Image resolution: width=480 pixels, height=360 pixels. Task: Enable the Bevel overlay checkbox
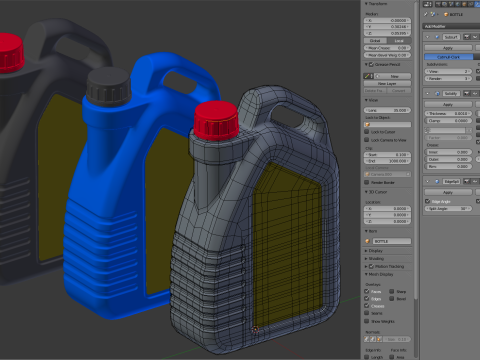point(392,299)
